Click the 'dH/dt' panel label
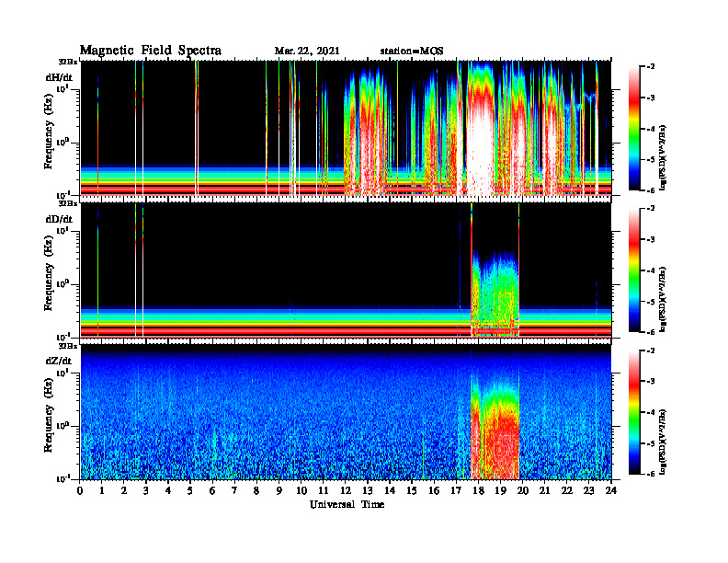Screen dimensions: 728x563 click(59, 77)
